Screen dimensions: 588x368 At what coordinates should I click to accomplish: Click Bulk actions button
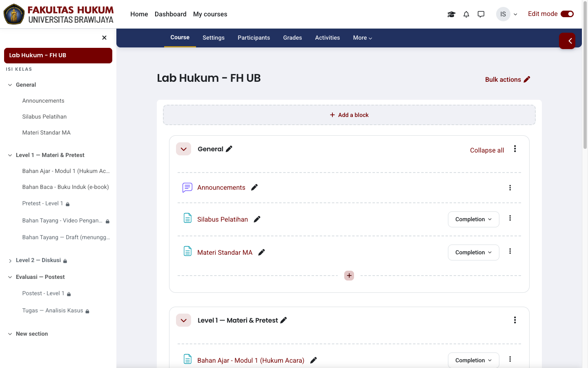(x=508, y=79)
